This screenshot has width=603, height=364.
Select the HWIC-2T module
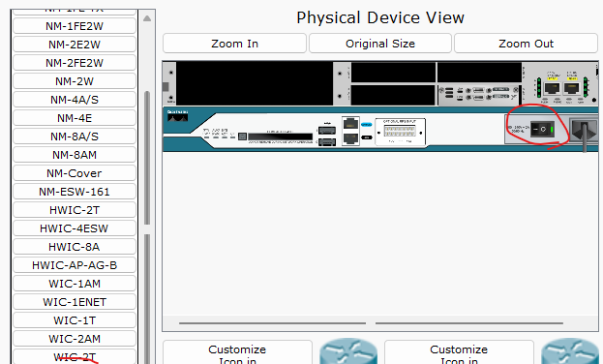tap(75, 210)
